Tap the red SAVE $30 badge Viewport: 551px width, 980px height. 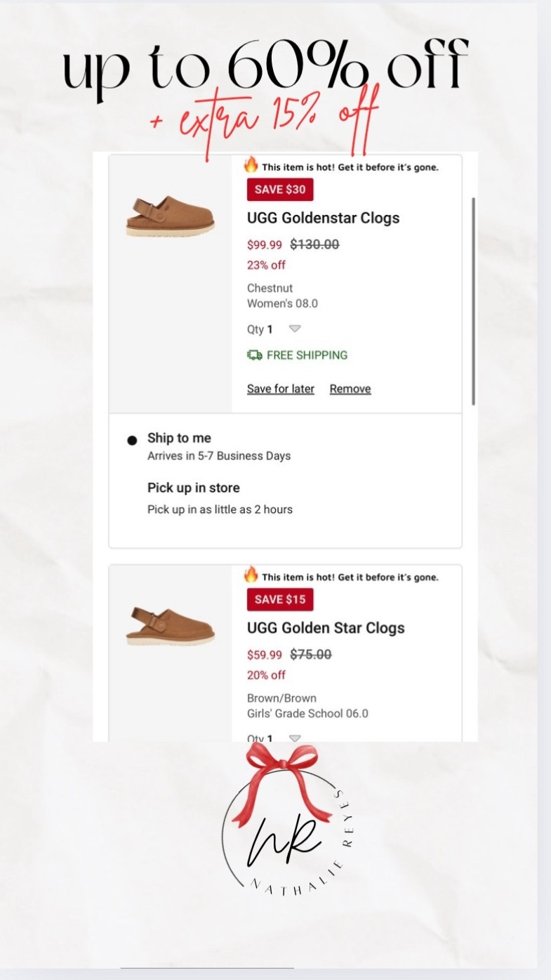[280, 190]
